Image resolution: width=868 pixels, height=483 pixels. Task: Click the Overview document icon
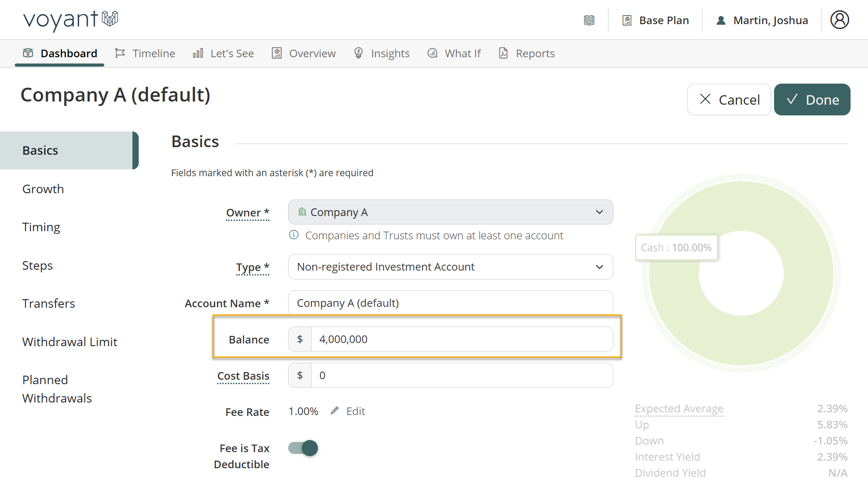coord(277,53)
